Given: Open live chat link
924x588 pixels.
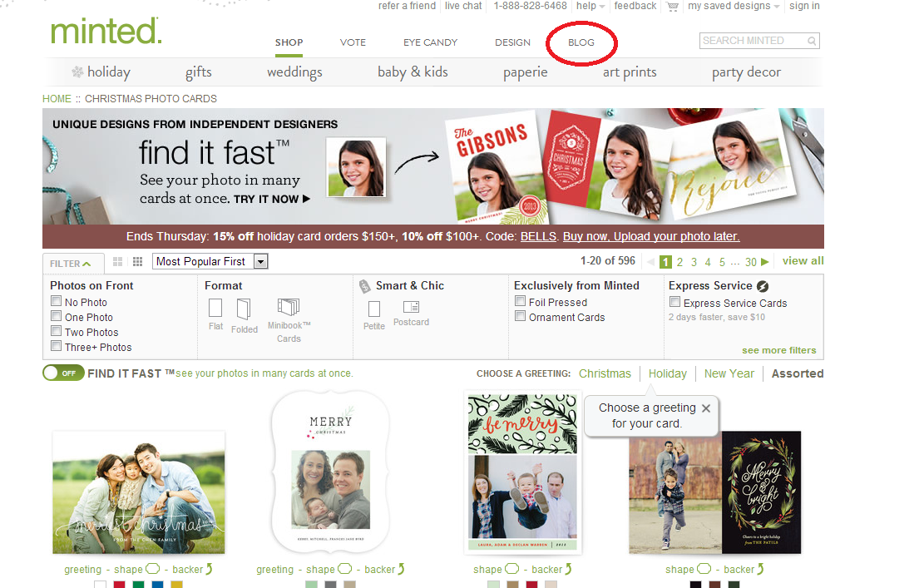Looking at the screenshot, I should coord(463,6).
